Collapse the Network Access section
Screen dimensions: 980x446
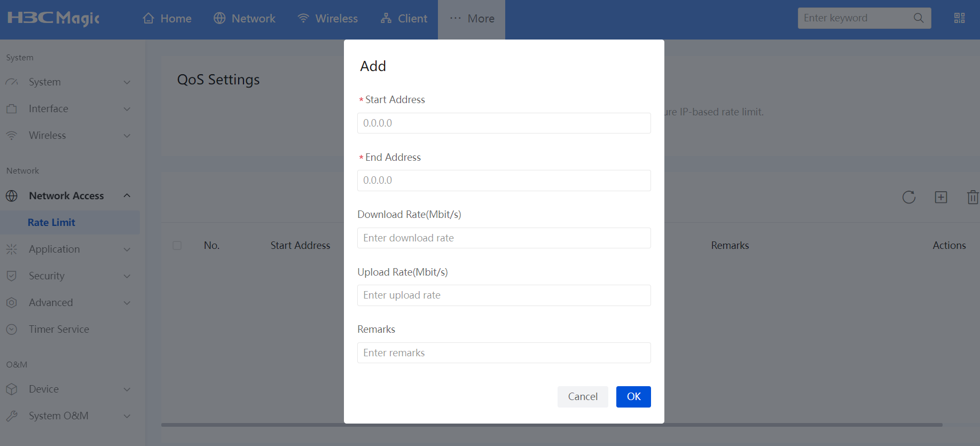[x=127, y=196]
